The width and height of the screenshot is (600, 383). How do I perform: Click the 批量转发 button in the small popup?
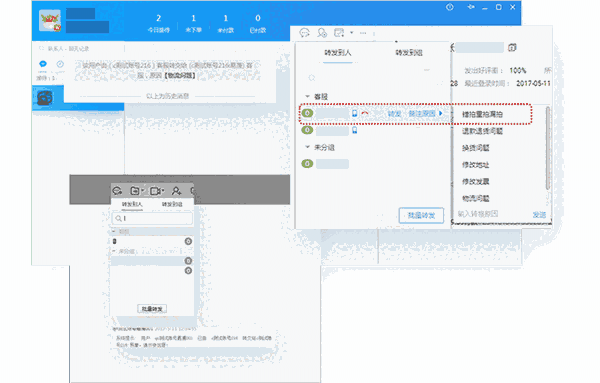[x=152, y=309]
